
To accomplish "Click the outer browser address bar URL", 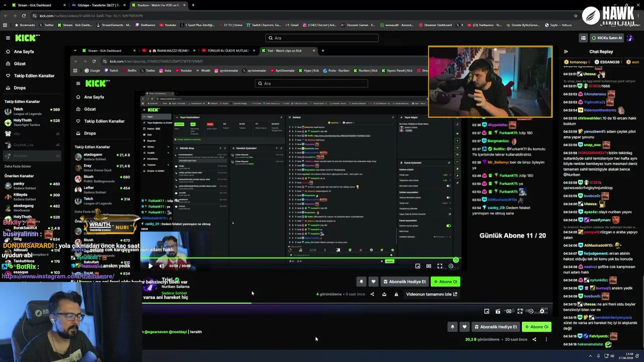I will (x=92, y=16).
